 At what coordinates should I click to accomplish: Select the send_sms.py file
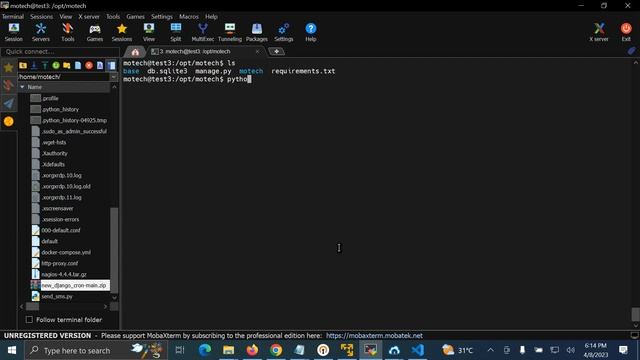(57, 296)
